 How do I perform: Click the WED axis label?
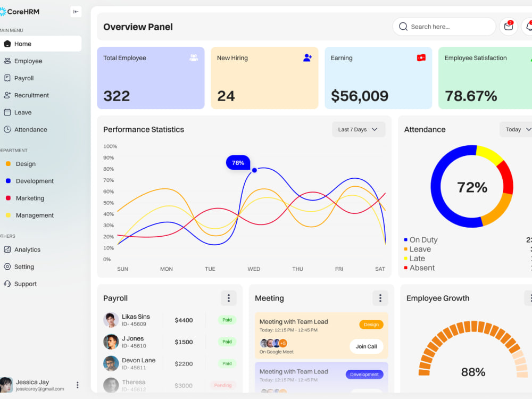tap(254, 269)
